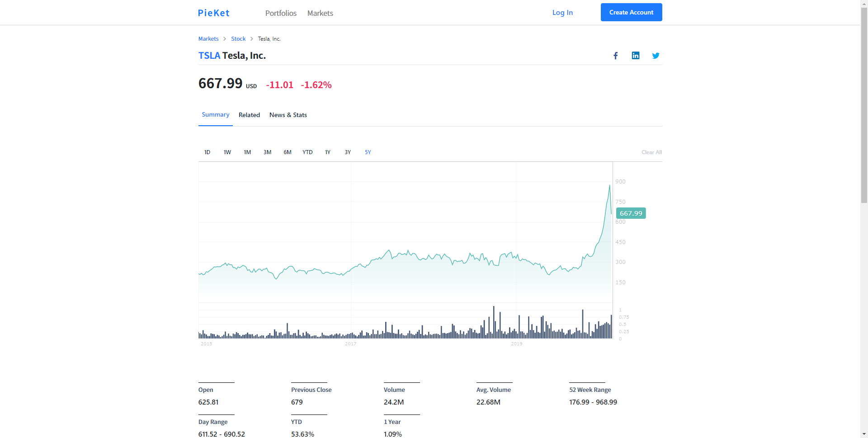This screenshot has height=438, width=868.
Task: Click the page scrollbar thumb
Action: (x=864, y=105)
